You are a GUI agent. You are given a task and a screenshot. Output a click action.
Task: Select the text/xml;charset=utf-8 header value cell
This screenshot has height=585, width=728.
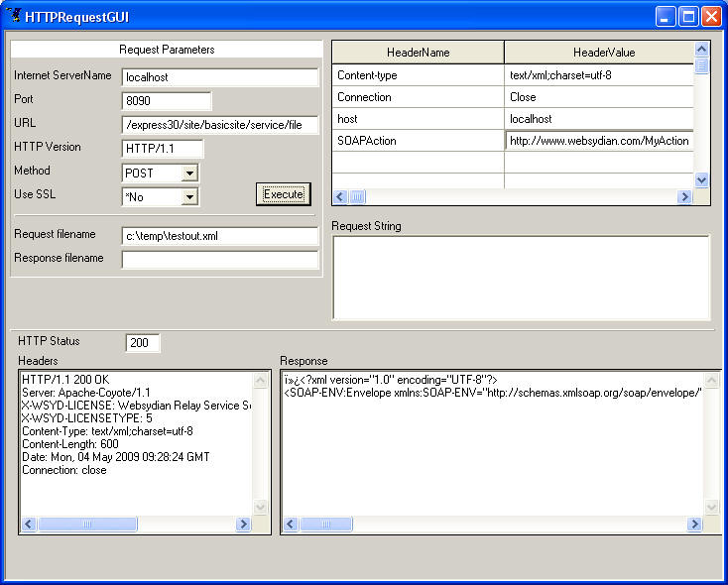pyautogui.click(x=599, y=75)
